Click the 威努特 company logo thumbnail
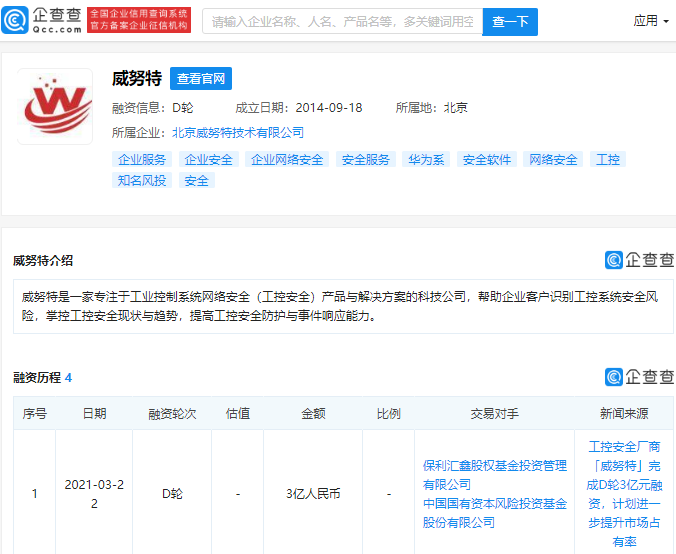 pos(55,106)
